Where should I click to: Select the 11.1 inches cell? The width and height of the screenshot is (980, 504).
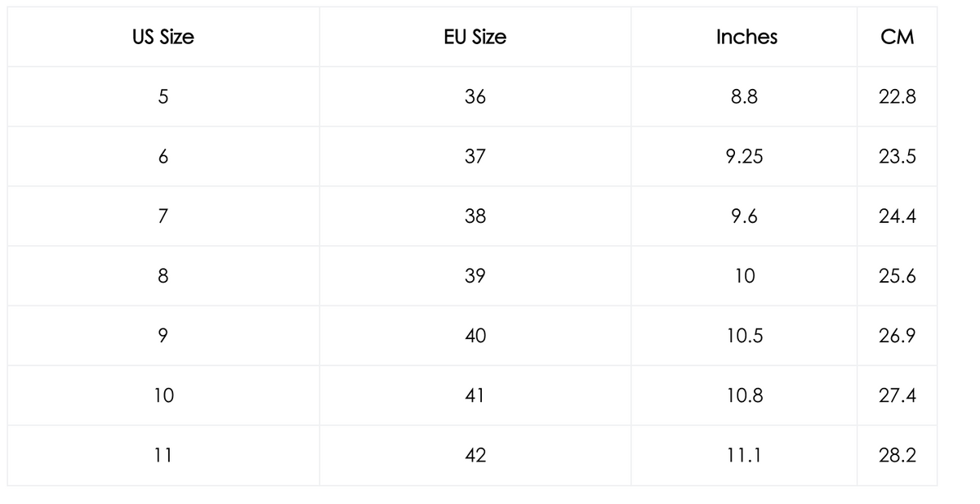point(744,455)
